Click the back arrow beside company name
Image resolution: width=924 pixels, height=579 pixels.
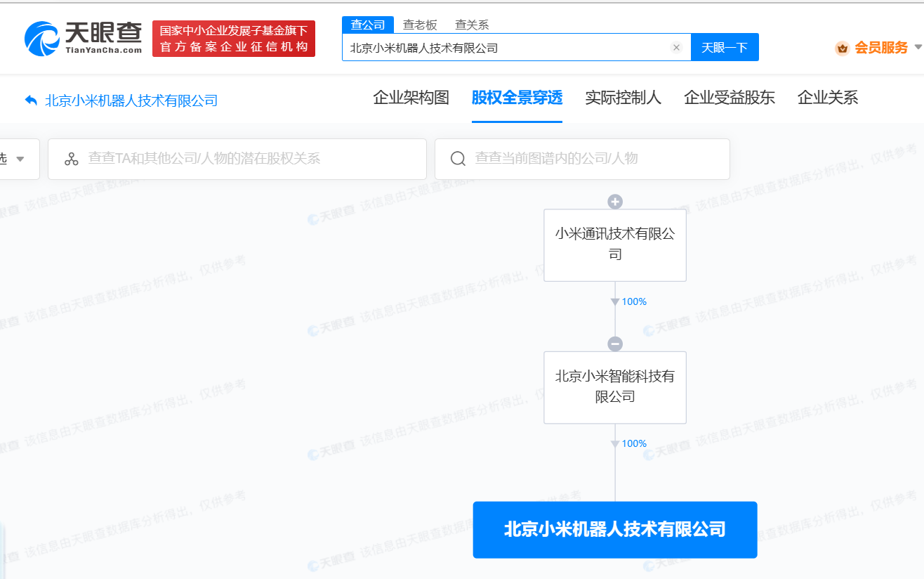pos(31,100)
